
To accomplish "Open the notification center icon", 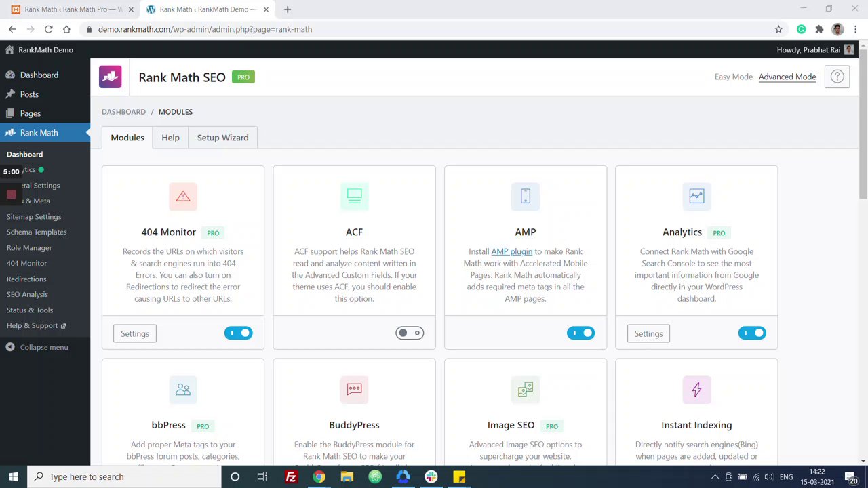I will tap(850, 476).
